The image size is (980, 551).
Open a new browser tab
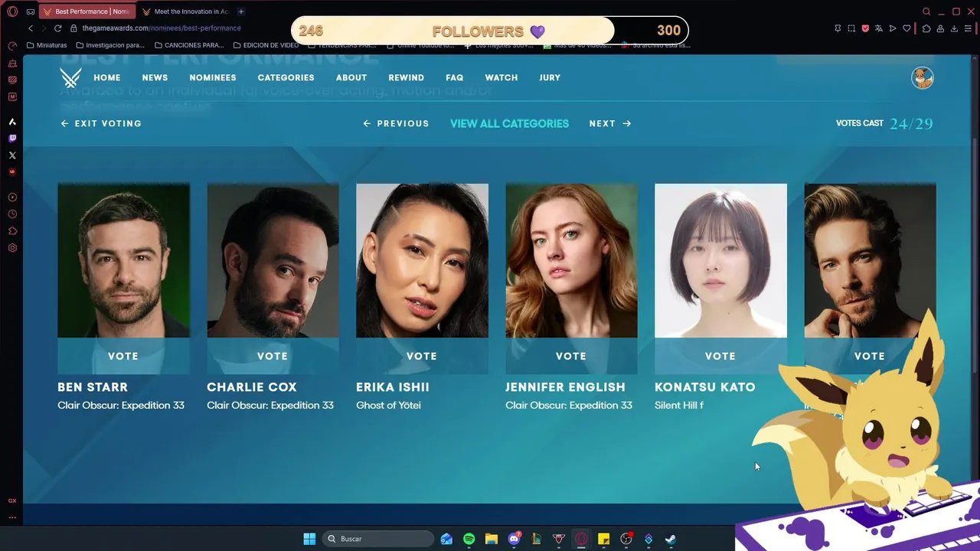(x=240, y=11)
